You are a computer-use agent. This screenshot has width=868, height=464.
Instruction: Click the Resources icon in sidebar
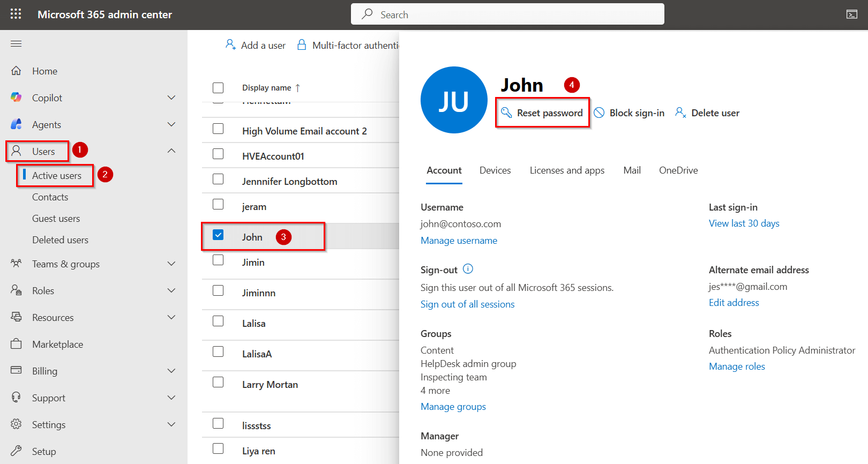click(x=16, y=317)
